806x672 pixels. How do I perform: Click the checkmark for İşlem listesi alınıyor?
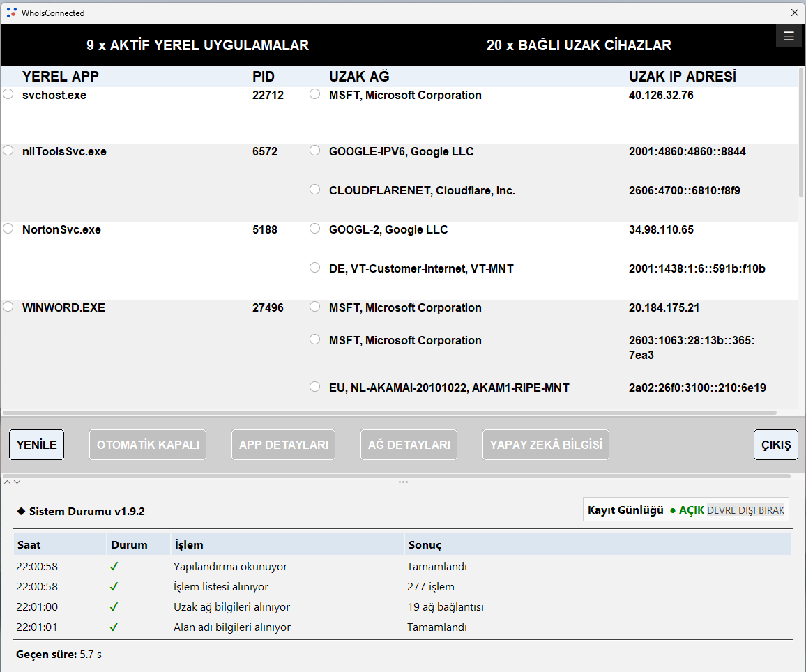(114, 586)
